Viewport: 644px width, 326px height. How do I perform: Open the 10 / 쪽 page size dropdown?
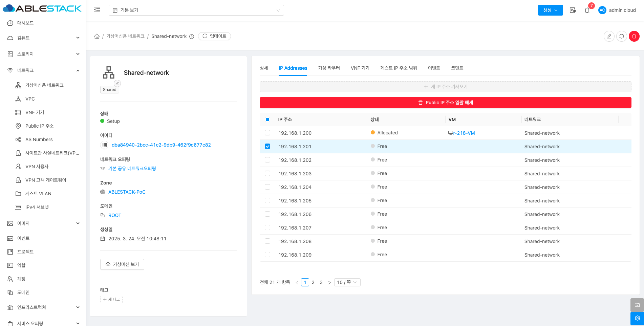click(347, 282)
